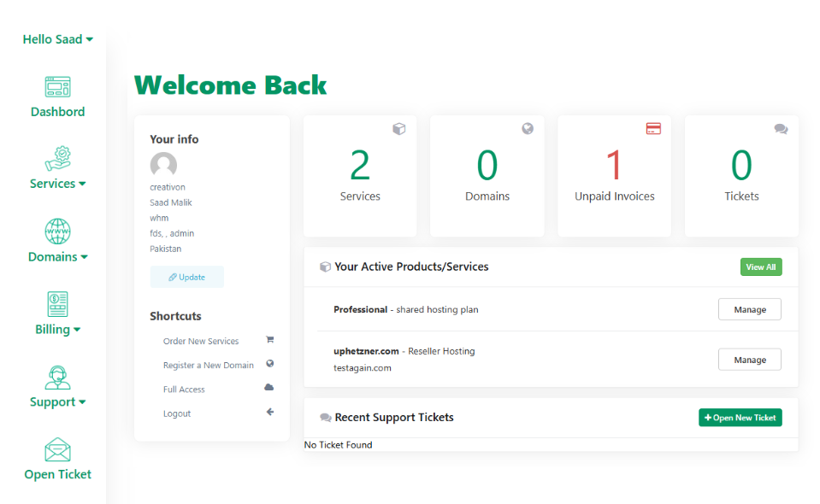Select the Dashboard icon in the sidebar
Image resolution: width=820 pixels, height=504 pixels.
point(57,88)
